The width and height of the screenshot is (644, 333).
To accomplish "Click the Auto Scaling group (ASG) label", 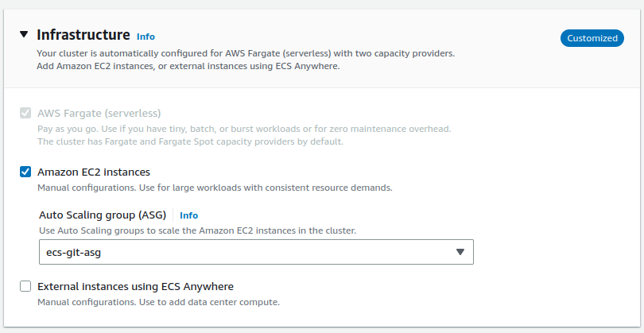I will pos(103,215).
